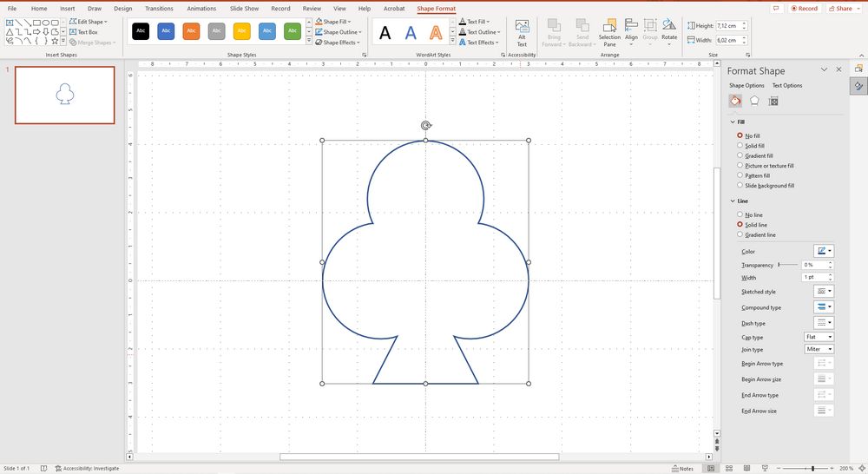The height and width of the screenshot is (474, 868).
Task: Click the Record button at top right
Action: [x=805, y=9]
